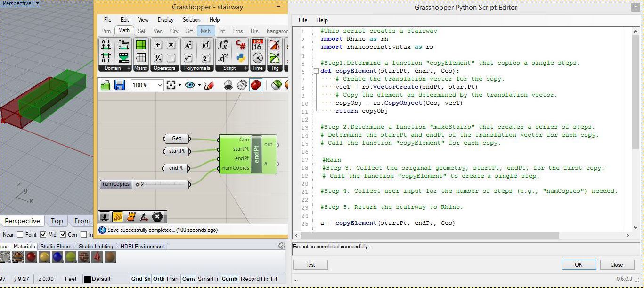Viewport: 644px width, 288px height.
Task: Toggle Gumball in Rhino status bar
Action: (x=229, y=279)
